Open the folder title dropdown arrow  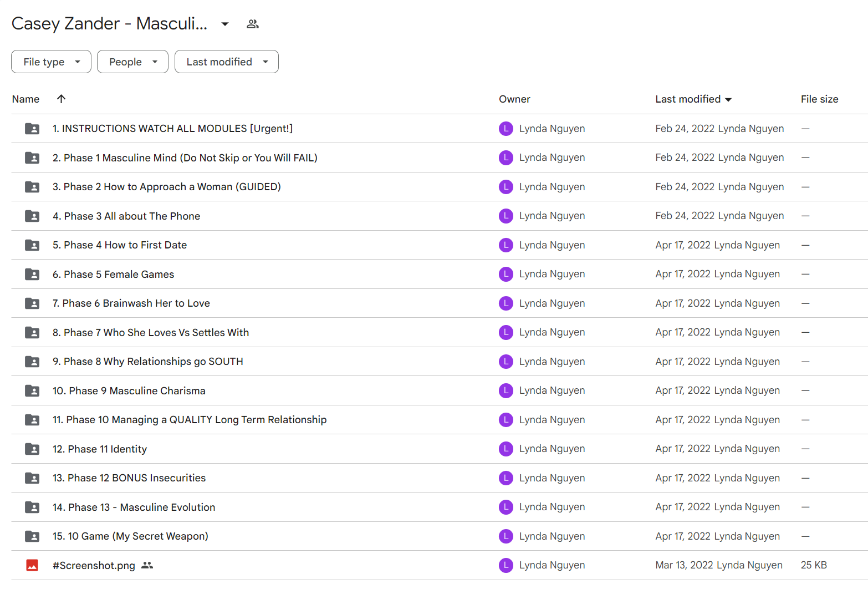(224, 24)
